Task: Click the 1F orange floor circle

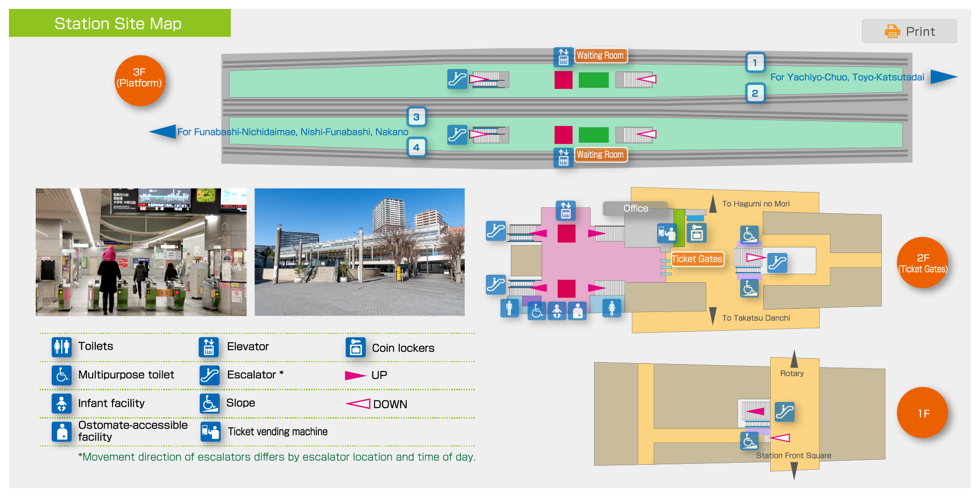Action: (922, 413)
